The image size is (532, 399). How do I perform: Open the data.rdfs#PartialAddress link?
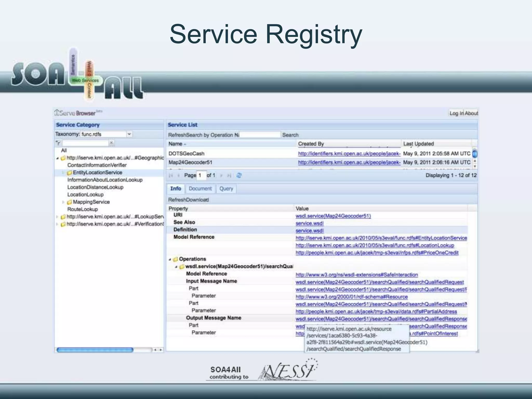pyautogui.click(x=376, y=311)
